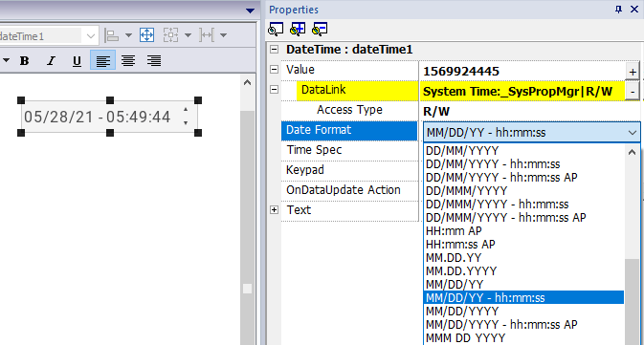Image resolution: width=644 pixels, height=345 pixels.
Task: Select MM/DD/YYYY format from list
Action: 462,311
